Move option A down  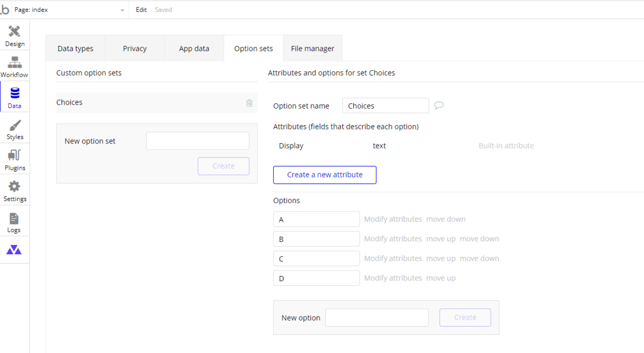(x=446, y=219)
